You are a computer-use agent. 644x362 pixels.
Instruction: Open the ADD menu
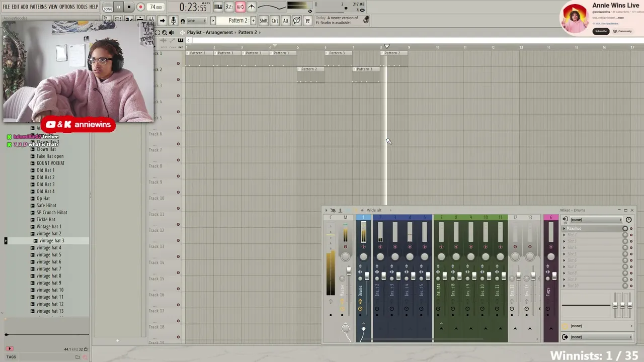(25, 7)
